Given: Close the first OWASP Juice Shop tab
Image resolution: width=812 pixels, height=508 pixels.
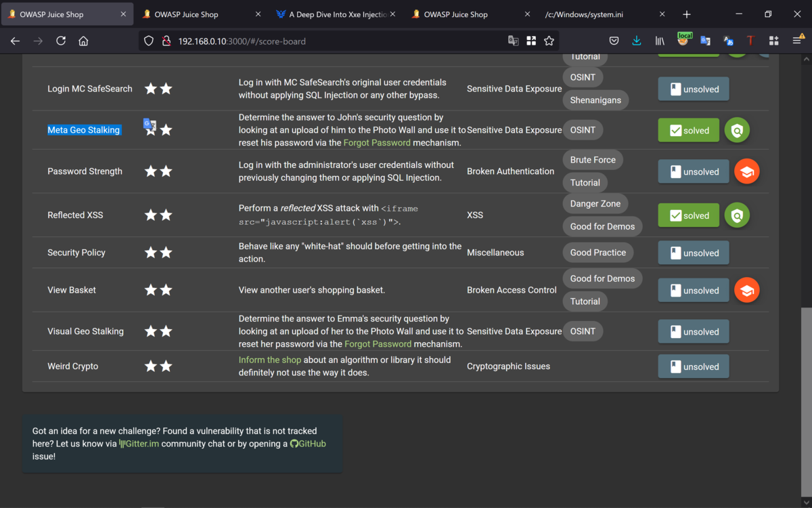Looking at the screenshot, I should (123, 14).
